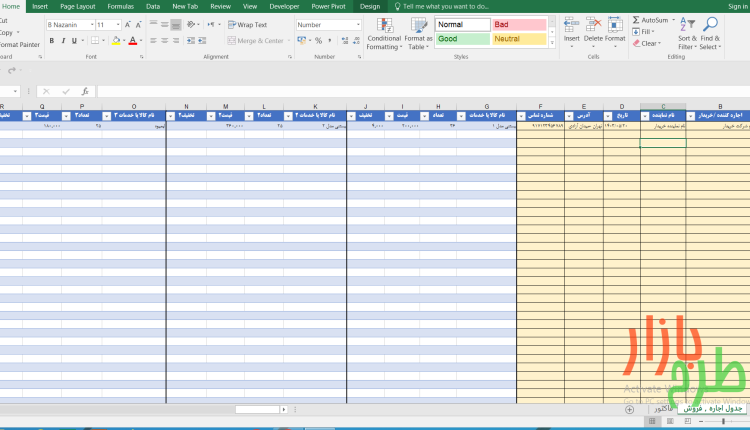Click the Insert cells icon
Screen dimensions: 750x430
click(571, 25)
